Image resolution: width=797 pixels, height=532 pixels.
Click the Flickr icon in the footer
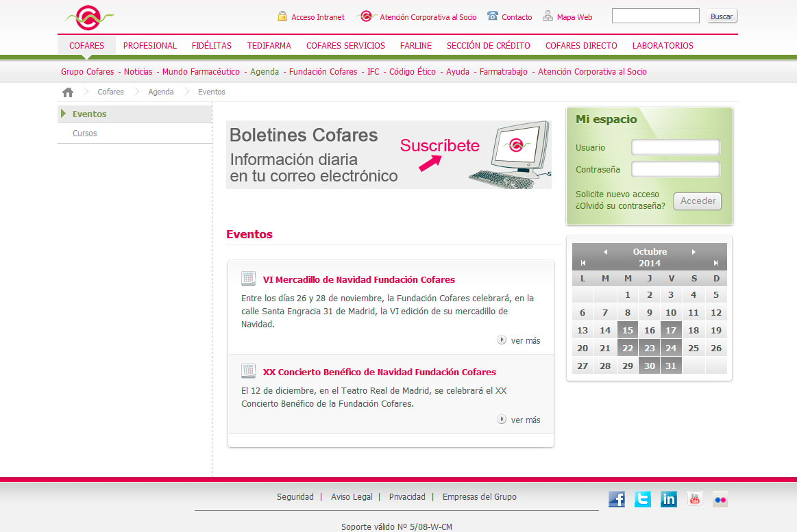click(x=720, y=499)
